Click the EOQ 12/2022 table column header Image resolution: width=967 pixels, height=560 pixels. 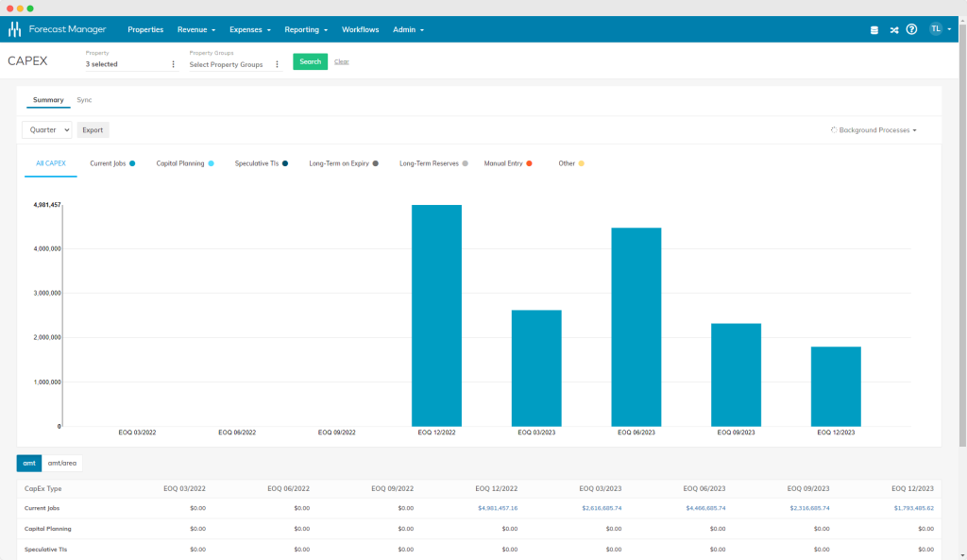497,488
